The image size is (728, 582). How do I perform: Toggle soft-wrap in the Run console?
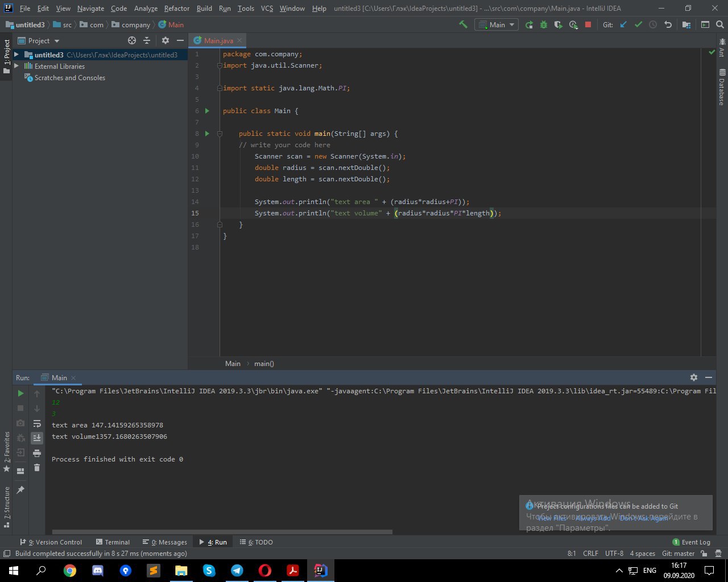[x=37, y=423]
